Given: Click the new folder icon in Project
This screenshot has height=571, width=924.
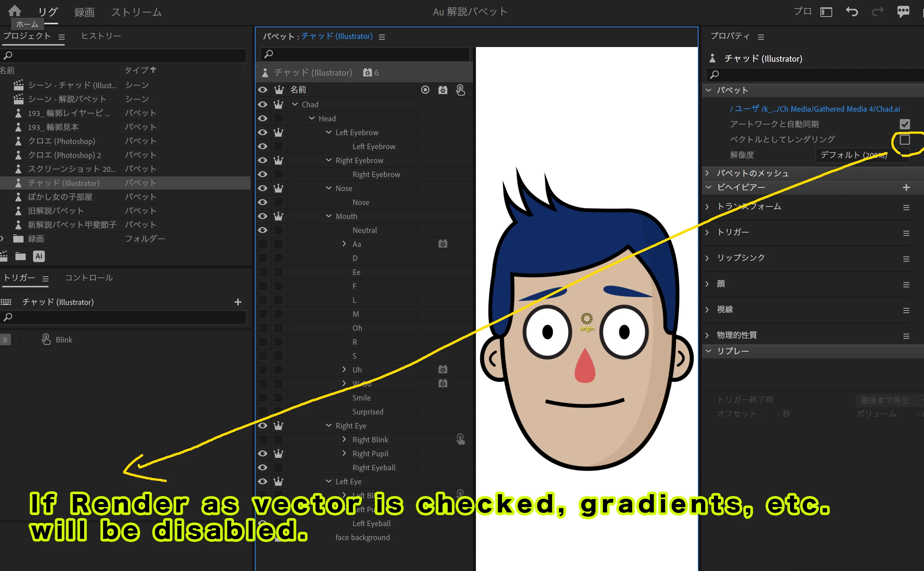Looking at the screenshot, I should [x=21, y=256].
